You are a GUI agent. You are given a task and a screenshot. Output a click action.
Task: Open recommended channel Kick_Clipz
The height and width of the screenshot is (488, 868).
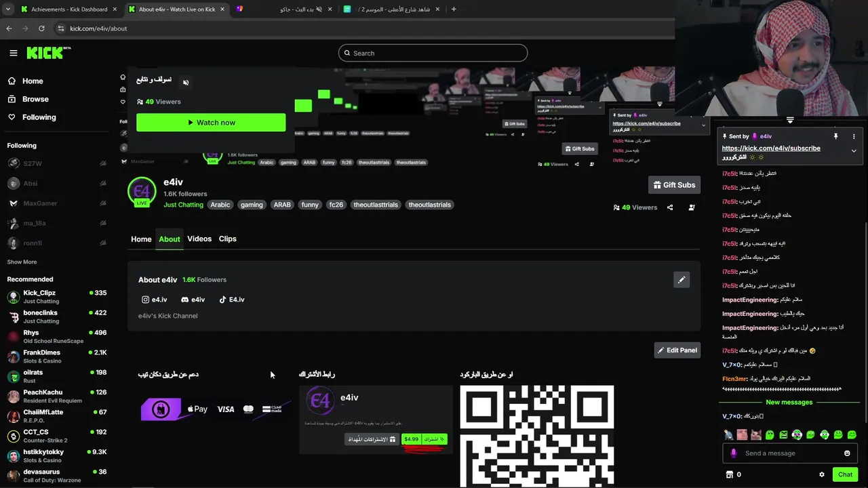[57, 297]
